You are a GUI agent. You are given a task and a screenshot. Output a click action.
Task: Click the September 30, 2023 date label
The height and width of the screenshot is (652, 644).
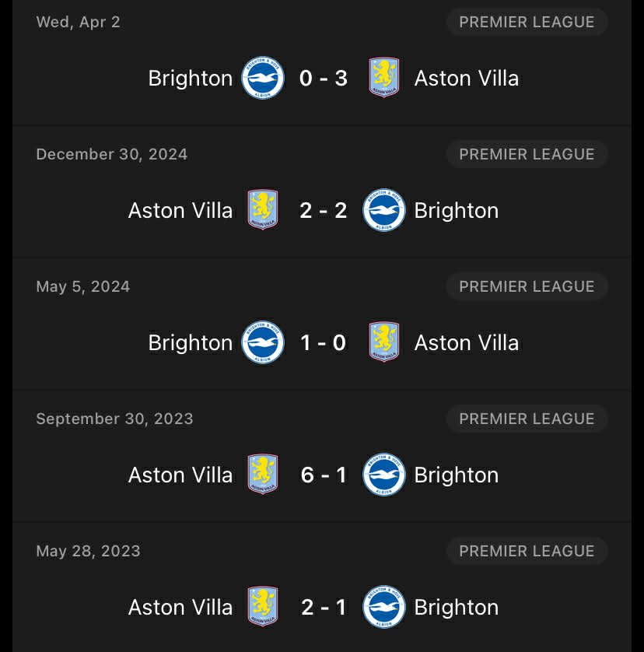point(114,419)
